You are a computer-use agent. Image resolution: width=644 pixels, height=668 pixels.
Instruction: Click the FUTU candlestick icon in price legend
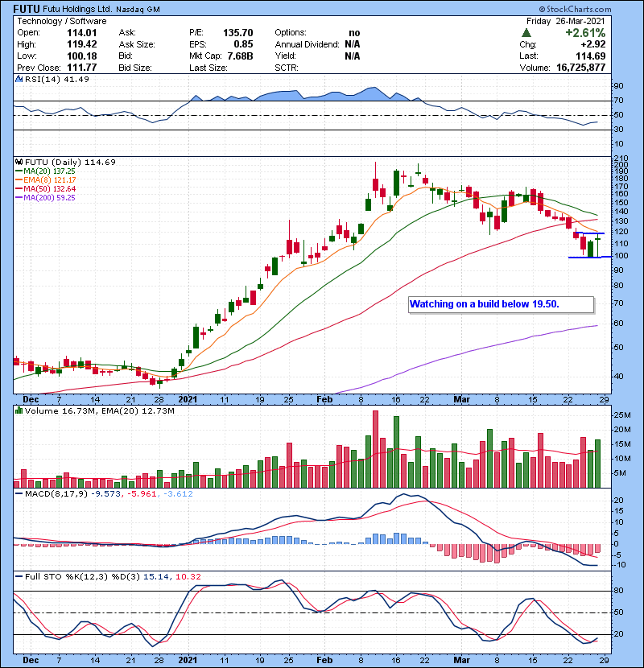click(x=19, y=162)
